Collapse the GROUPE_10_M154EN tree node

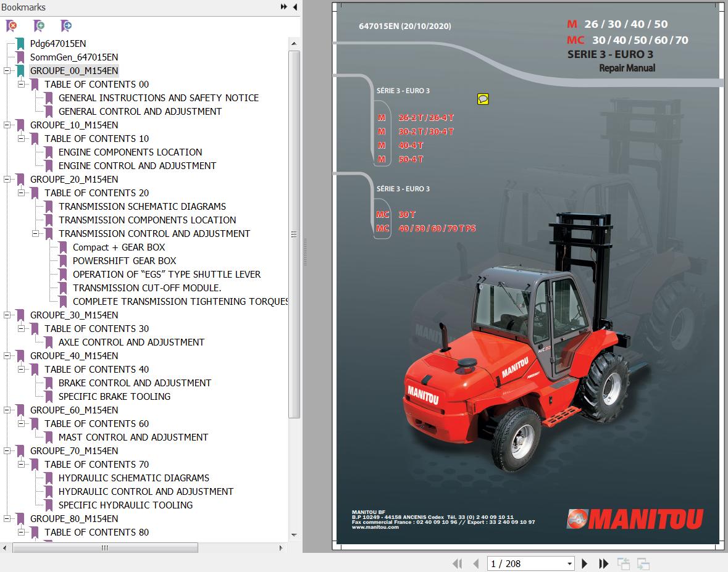[7, 125]
